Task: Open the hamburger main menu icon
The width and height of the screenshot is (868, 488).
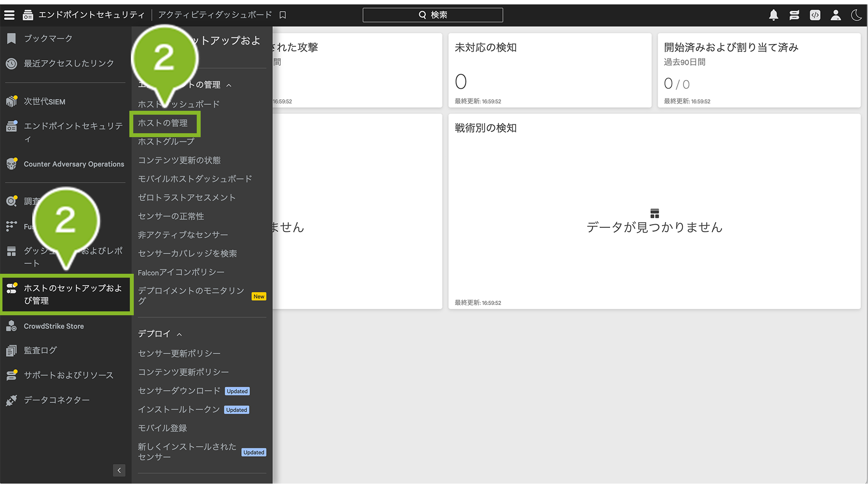Action: (9, 15)
